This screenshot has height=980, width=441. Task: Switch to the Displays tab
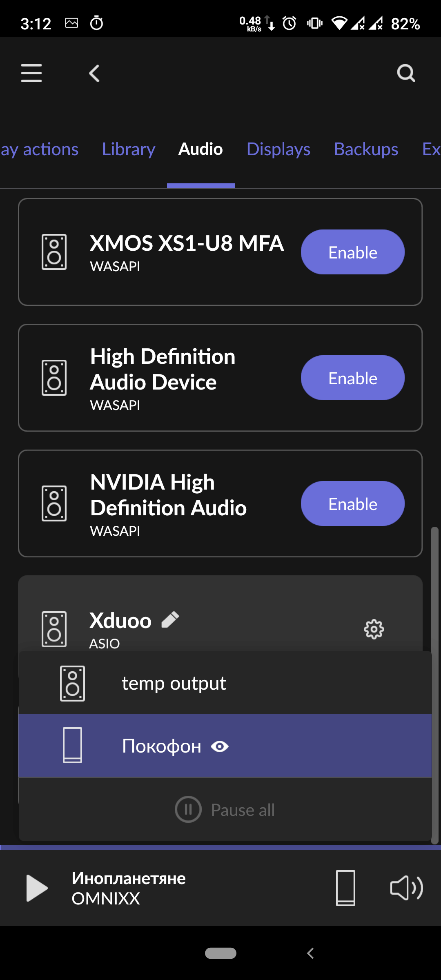(x=278, y=149)
